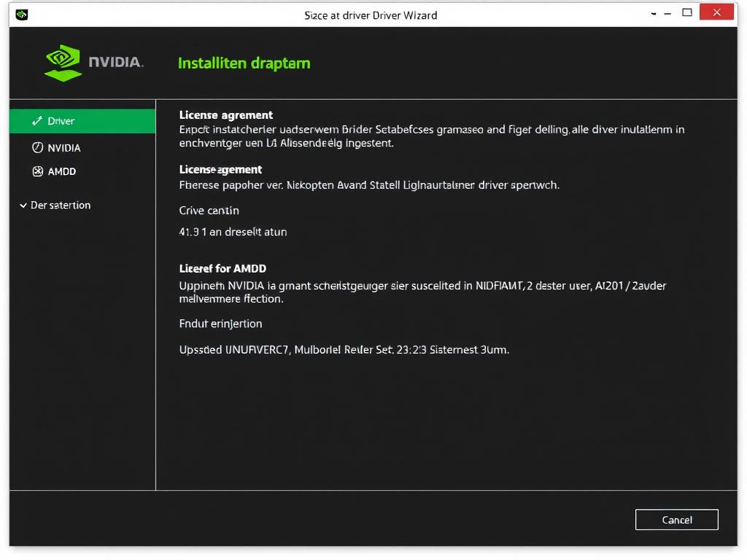Screen dimensions: 747x560
Task: Maximize the Driver Wizard window
Action: pyautogui.click(x=687, y=12)
